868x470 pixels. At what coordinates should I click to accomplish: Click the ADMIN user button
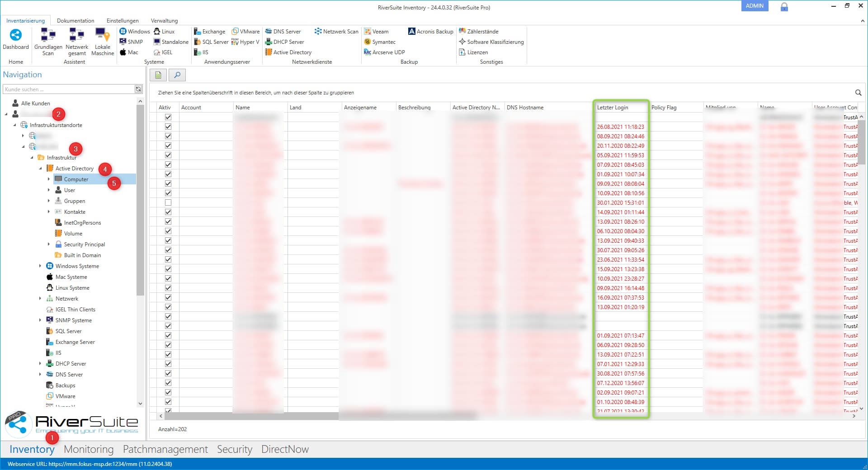[x=754, y=6]
